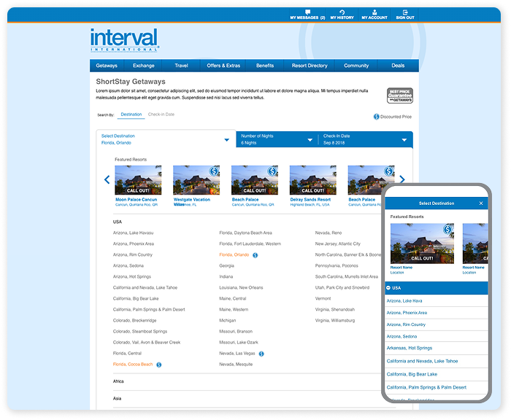Open the Check-In Date dropdown
The width and height of the screenshot is (511, 420).
coord(364,139)
